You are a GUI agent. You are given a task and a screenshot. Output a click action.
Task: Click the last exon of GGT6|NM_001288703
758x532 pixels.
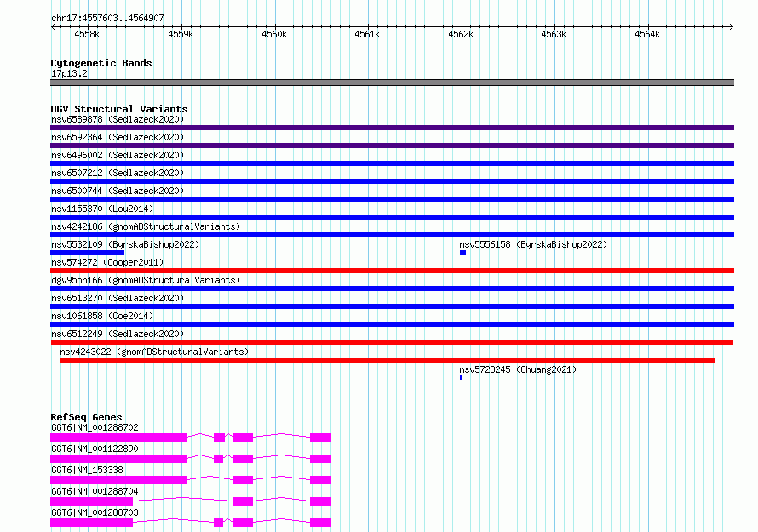[320, 523]
